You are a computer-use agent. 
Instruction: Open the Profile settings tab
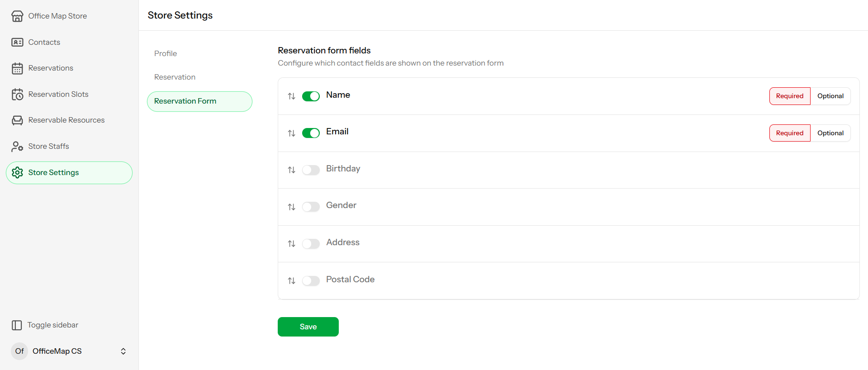tap(166, 53)
